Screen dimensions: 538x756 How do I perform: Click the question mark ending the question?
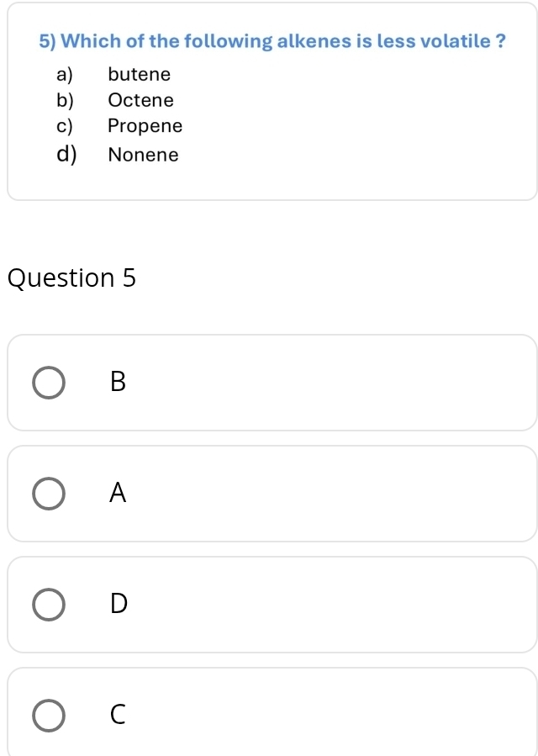coord(500,40)
